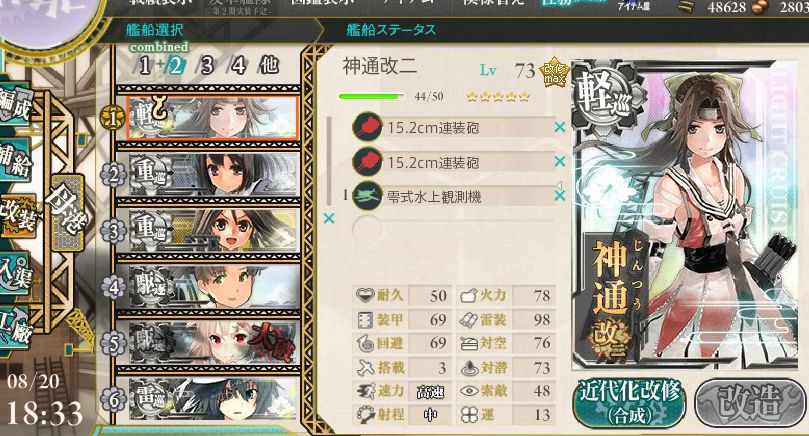Select the empty fourth equipment slot

(454, 227)
